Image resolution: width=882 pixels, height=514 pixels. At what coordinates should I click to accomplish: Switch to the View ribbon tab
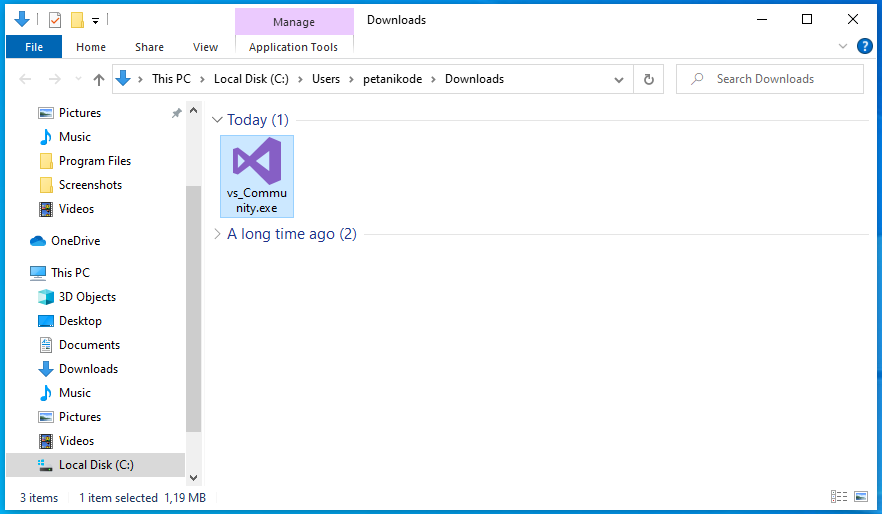[205, 47]
